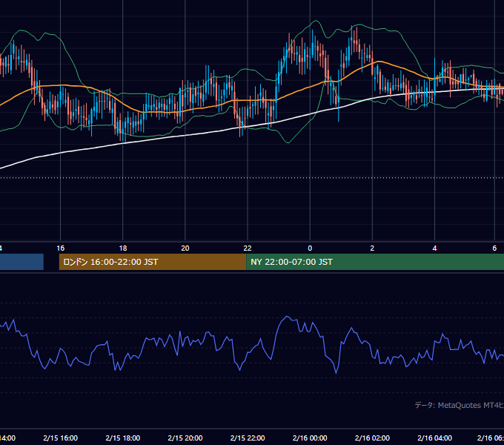Click the blue session bar left of ロンドン

click(21, 262)
